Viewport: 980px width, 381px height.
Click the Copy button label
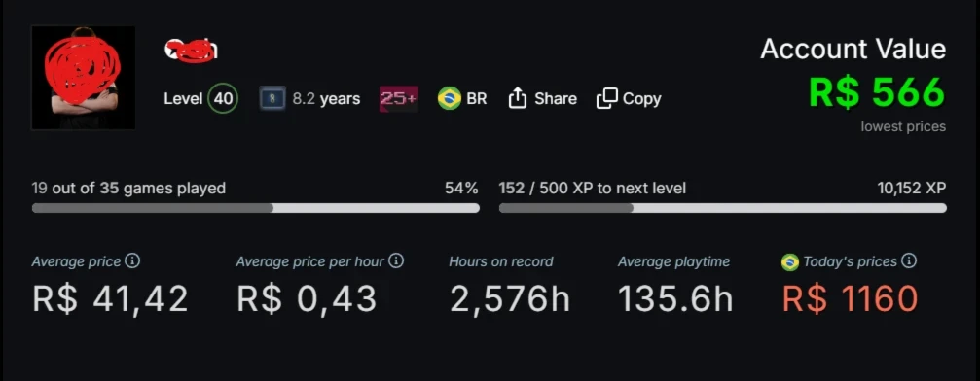pos(642,99)
